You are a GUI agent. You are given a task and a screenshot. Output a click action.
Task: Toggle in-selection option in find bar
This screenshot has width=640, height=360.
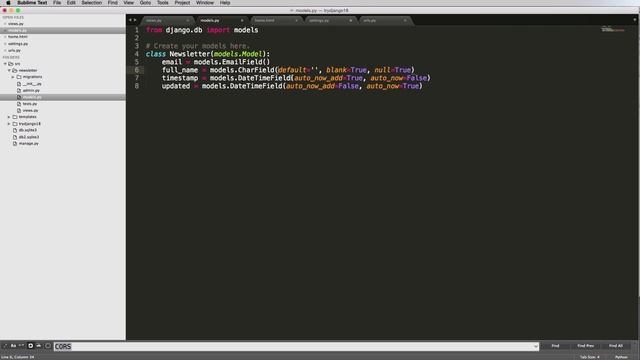coord(39,346)
